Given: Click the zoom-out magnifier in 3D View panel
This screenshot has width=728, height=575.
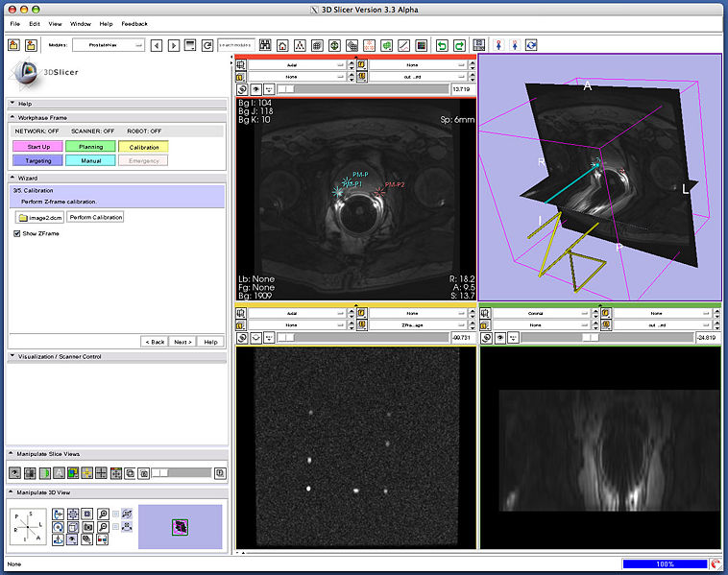Looking at the screenshot, I should (x=103, y=527).
